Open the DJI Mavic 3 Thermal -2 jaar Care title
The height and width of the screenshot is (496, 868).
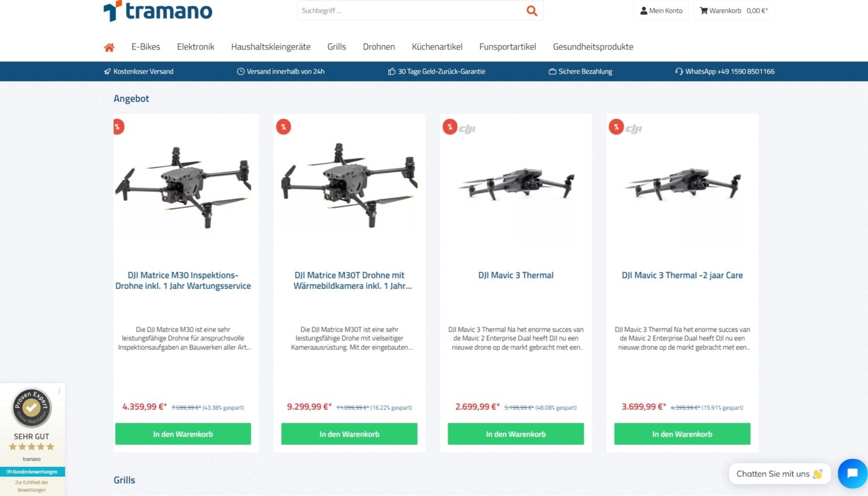[x=682, y=275]
